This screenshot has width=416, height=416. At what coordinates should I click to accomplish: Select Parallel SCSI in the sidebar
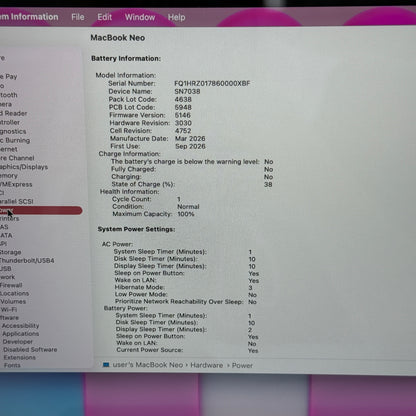tap(17, 202)
